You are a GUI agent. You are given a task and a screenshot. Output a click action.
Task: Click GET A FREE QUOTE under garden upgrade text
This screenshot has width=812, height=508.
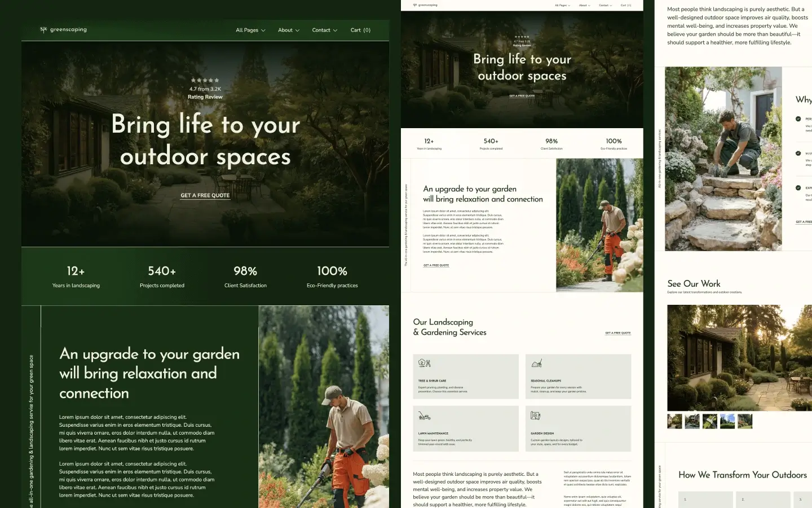pos(436,265)
